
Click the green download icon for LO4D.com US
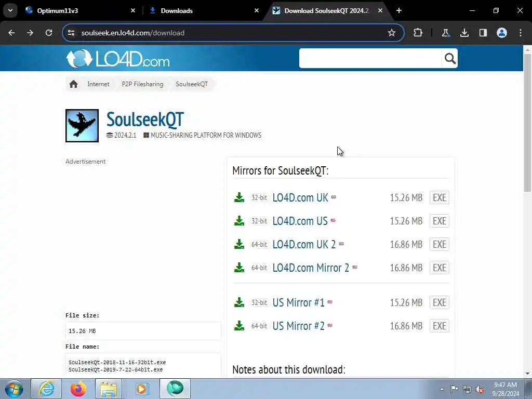(x=239, y=221)
